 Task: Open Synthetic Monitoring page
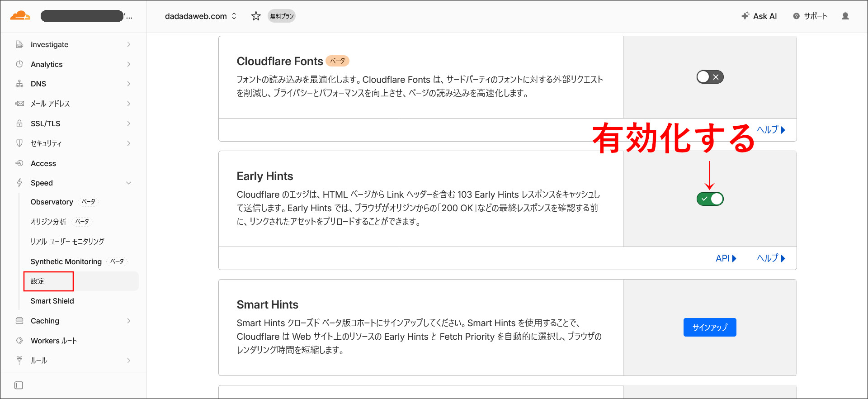tap(66, 261)
